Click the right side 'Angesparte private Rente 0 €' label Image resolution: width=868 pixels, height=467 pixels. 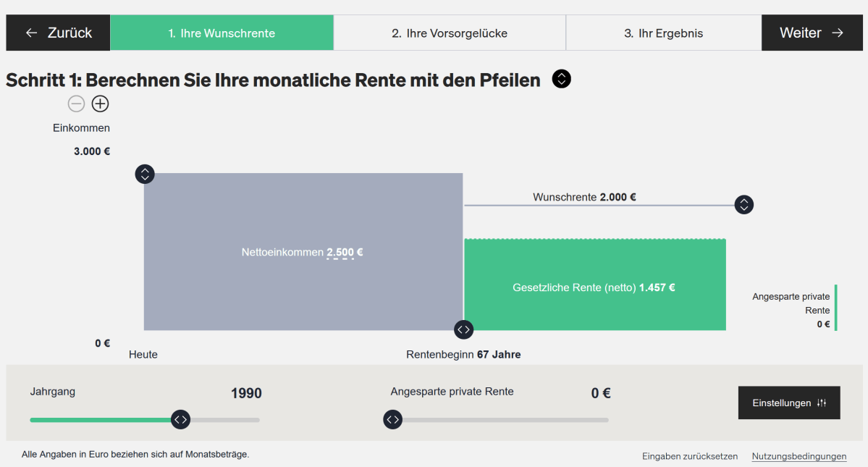click(791, 310)
